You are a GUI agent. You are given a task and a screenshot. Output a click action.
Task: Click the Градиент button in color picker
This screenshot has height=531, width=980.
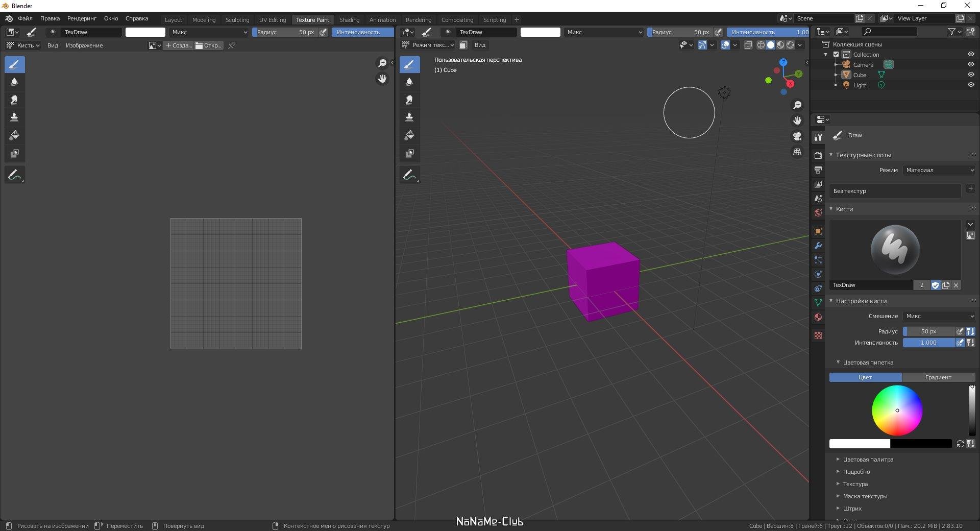[x=938, y=377]
